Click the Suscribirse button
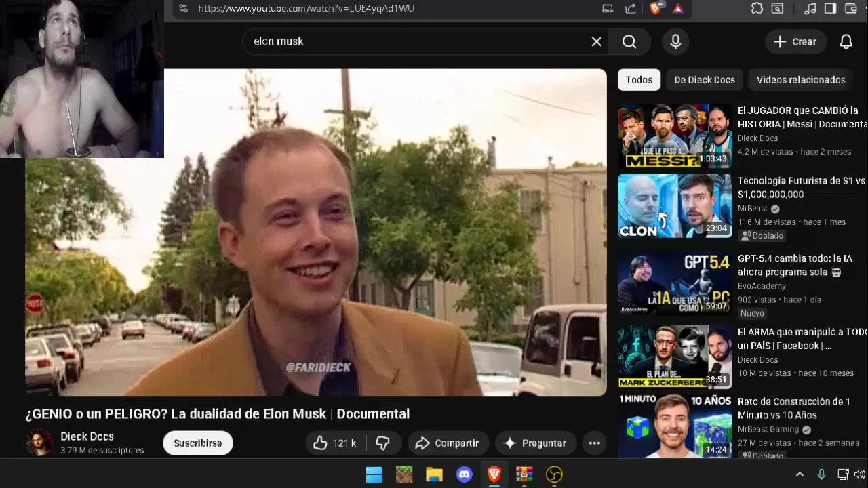The image size is (868, 488). coord(198,443)
